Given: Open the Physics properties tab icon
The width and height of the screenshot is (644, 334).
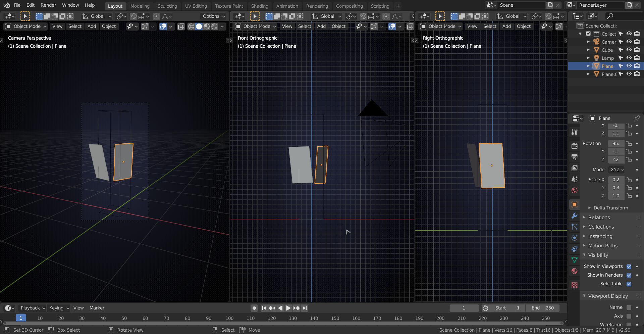Looking at the screenshot, I should click(x=574, y=238).
